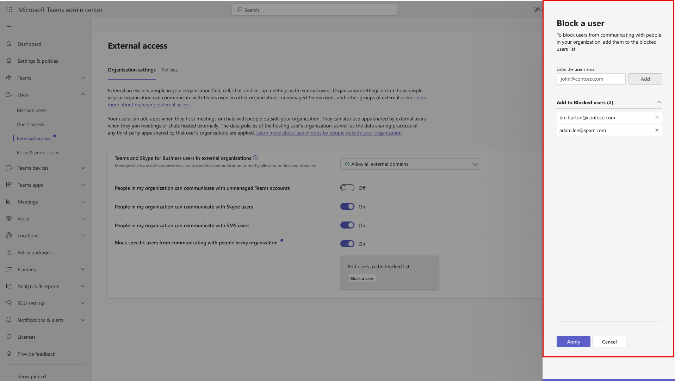675x381 pixels.
Task: Open Provide feedback in sidebar
Action: pos(36,354)
